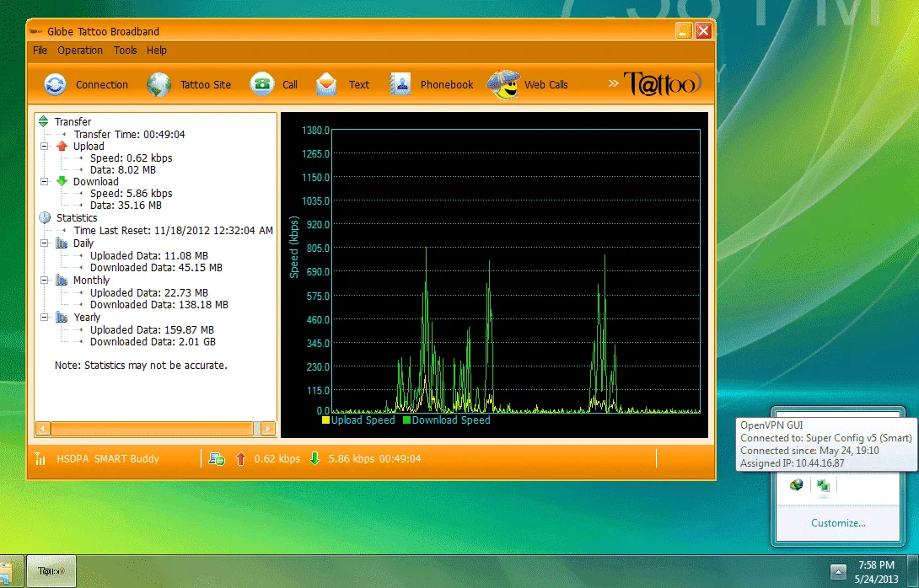This screenshot has width=919, height=588.
Task: Click the Transfer tree label
Action: coord(73,122)
